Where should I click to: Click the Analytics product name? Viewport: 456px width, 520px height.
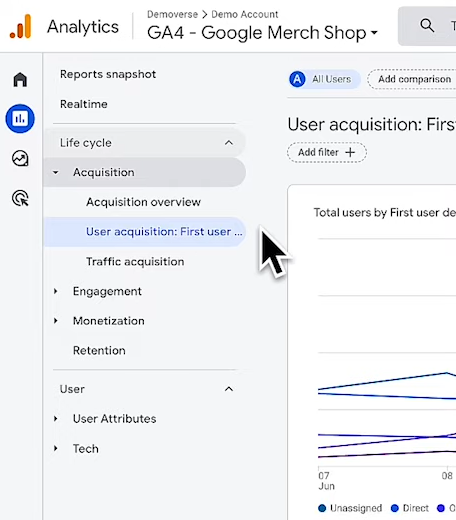pyautogui.click(x=83, y=27)
